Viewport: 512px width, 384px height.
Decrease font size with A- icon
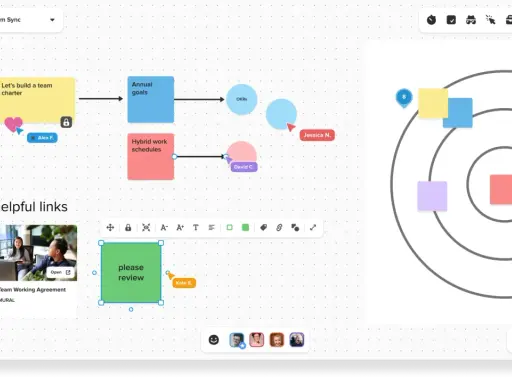pyautogui.click(x=164, y=228)
